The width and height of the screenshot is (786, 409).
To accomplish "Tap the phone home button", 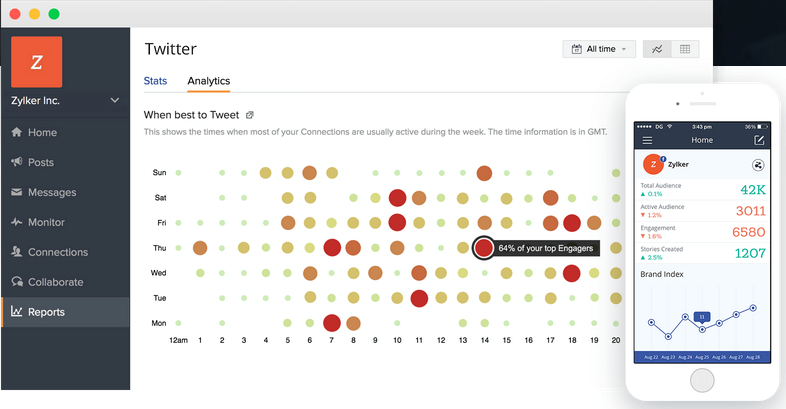I will [x=702, y=380].
